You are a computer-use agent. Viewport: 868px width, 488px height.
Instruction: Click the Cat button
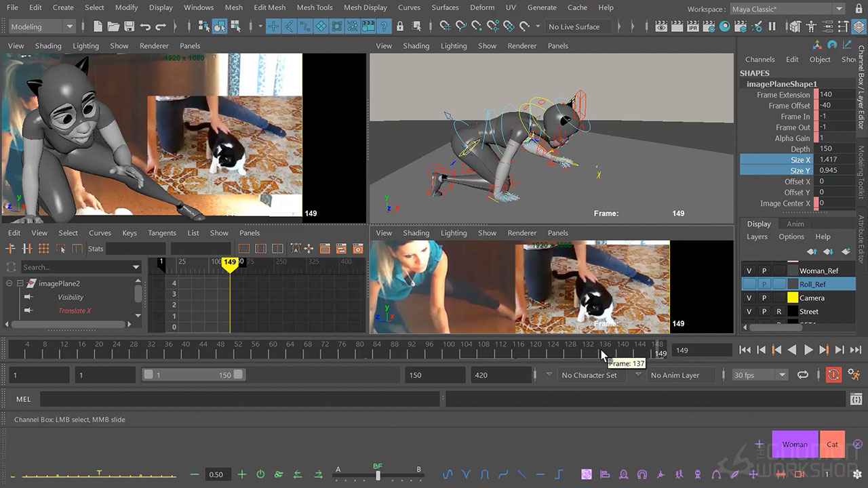click(832, 445)
